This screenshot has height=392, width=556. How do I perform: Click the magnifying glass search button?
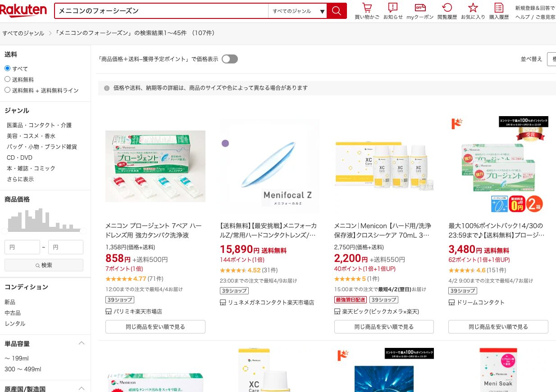click(337, 11)
